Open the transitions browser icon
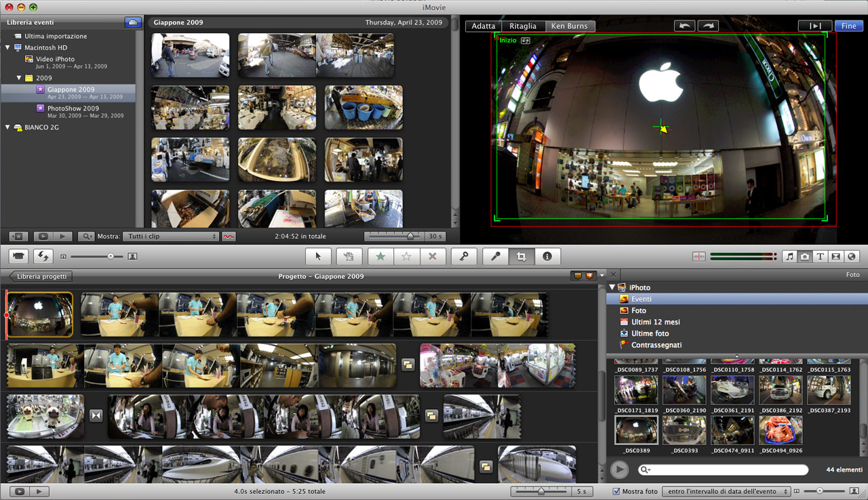Viewport: 868px width, 500px height. tap(836, 256)
